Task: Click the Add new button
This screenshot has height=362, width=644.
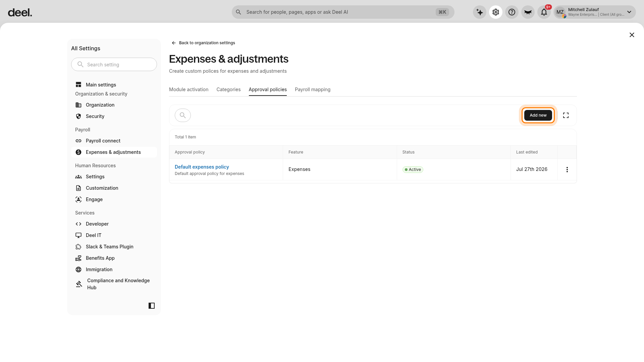Action: pyautogui.click(x=538, y=115)
